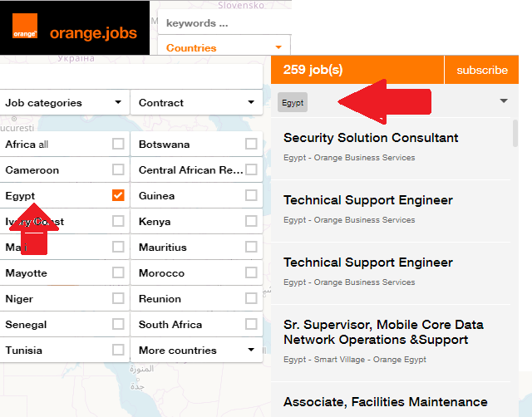Select the South Africa checkbox
Viewport: 532px width, 417px height.
[251, 324]
